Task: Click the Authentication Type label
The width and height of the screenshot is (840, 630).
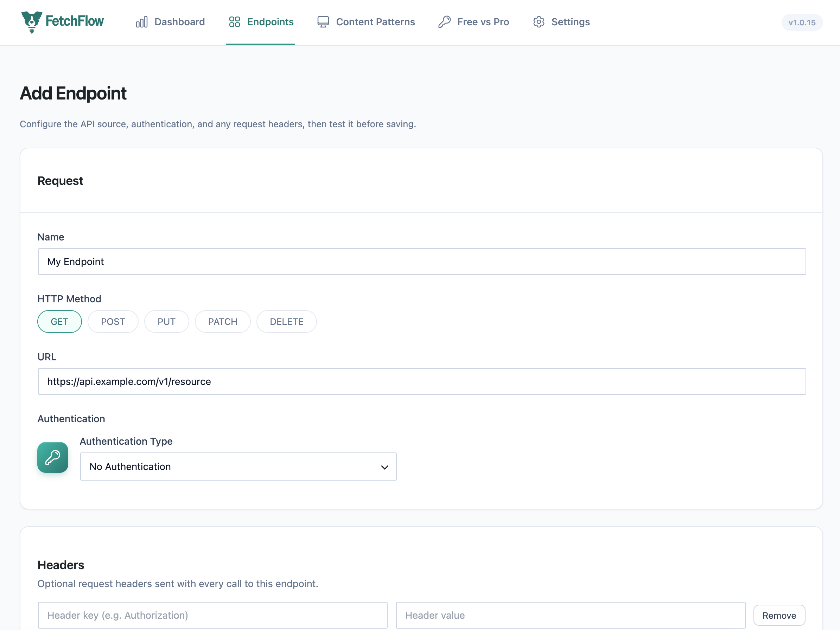Action: coord(126,441)
